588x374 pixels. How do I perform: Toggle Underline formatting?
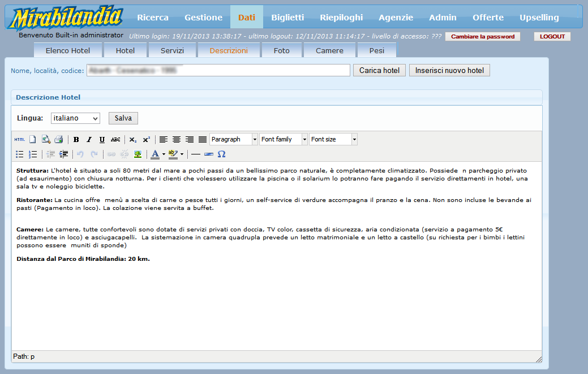(x=102, y=139)
